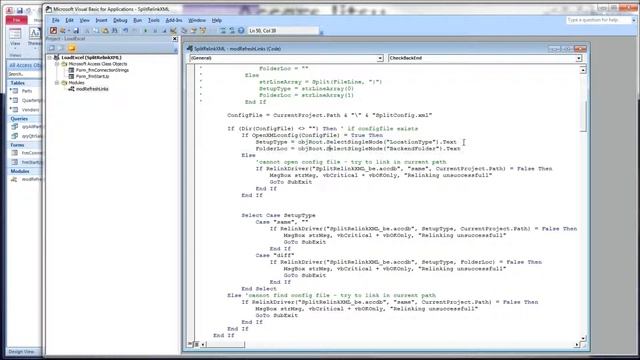Viewport: 640px width, 360px height.
Task: Open the Tools menu
Action: (153, 20)
